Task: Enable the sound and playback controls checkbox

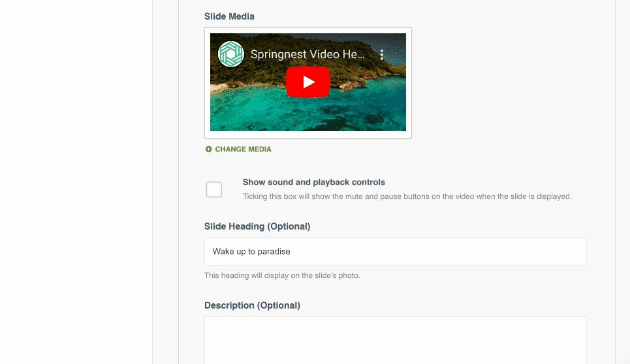Action: point(214,190)
